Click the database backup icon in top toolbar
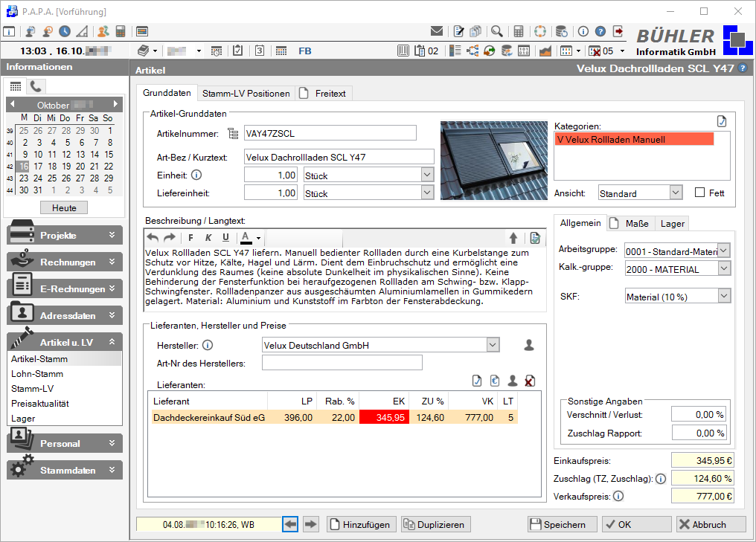Image resolution: width=756 pixels, height=542 pixels. tap(561, 31)
